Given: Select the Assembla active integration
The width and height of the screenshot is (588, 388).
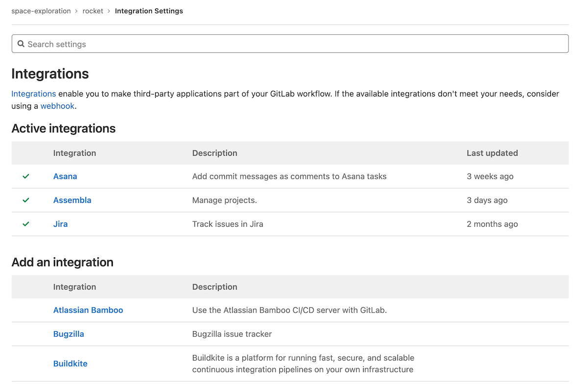Looking at the screenshot, I should [x=72, y=200].
